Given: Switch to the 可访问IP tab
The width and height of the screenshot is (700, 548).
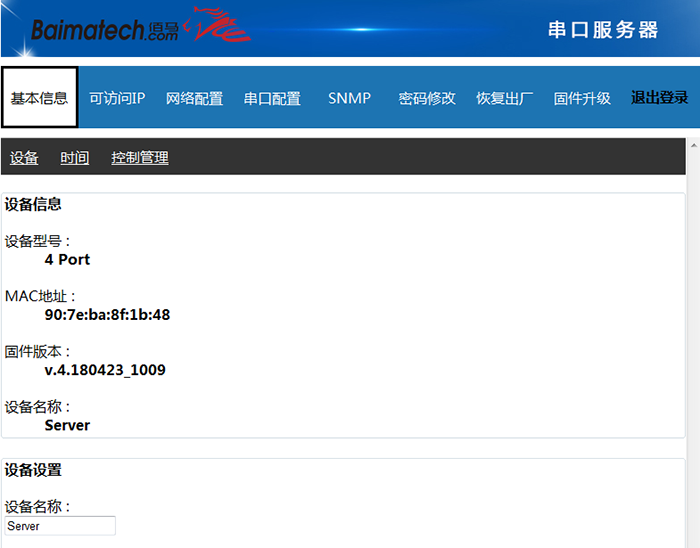Looking at the screenshot, I should coord(117,98).
